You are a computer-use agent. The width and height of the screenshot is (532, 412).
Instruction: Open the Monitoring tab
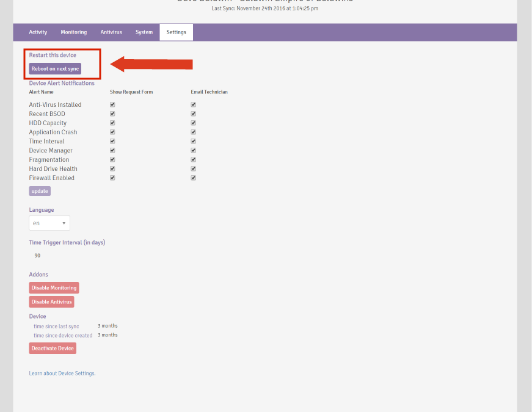click(x=73, y=32)
